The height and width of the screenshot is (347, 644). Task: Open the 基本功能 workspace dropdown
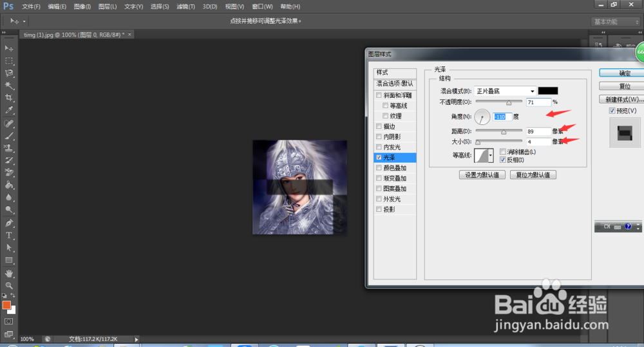(x=616, y=22)
